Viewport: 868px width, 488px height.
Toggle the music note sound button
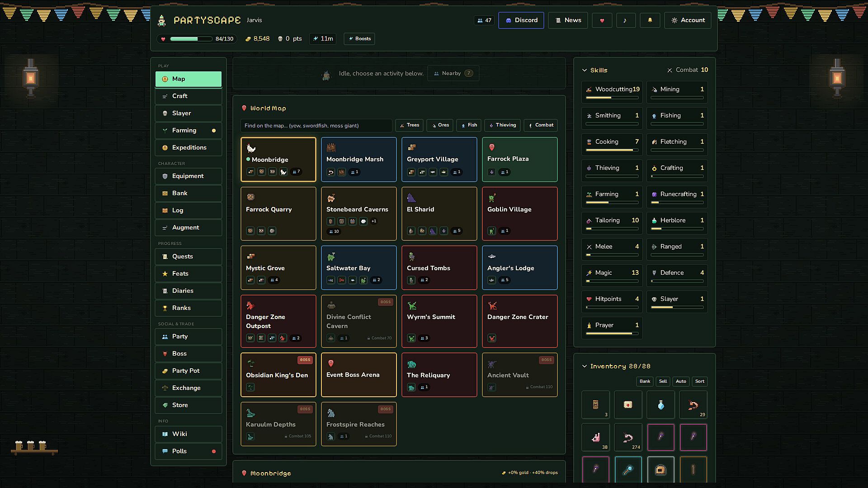(625, 20)
